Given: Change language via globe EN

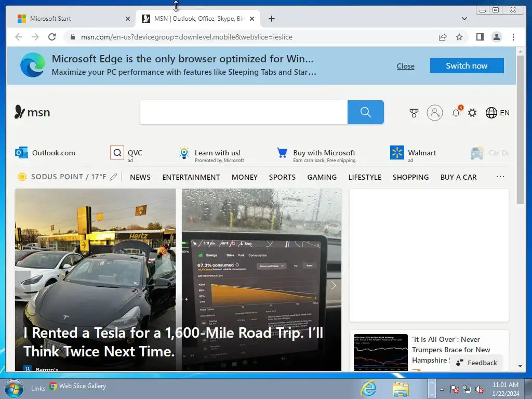Looking at the screenshot, I should click(x=497, y=113).
